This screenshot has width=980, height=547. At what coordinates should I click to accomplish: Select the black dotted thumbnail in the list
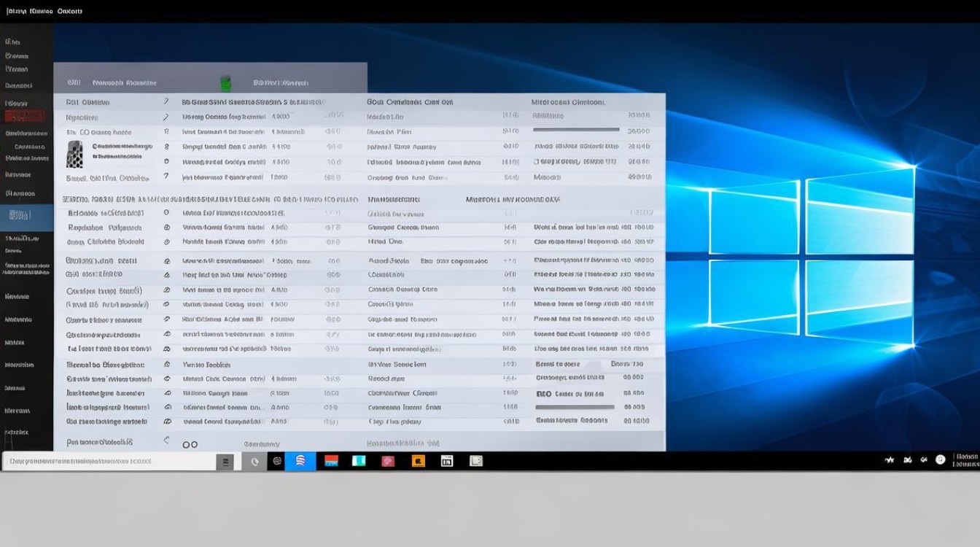pos(75,155)
